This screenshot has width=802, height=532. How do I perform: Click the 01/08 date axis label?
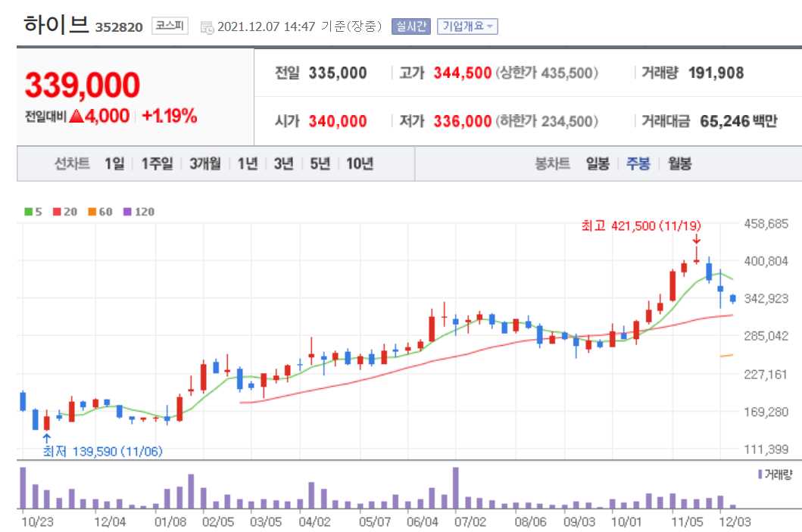[x=170, y=521]
